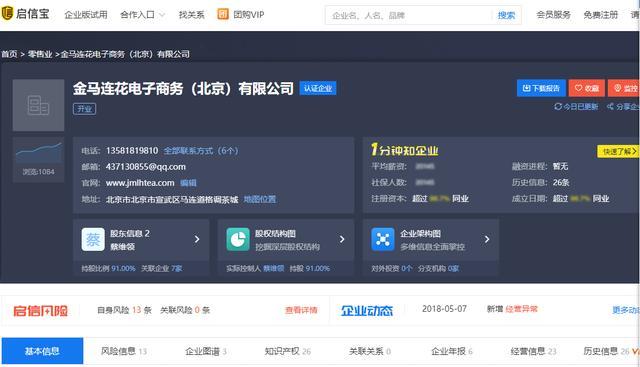This screenshot has height=367, width=640.
Task: Open 免费注册 link
Action: (601, 15)
